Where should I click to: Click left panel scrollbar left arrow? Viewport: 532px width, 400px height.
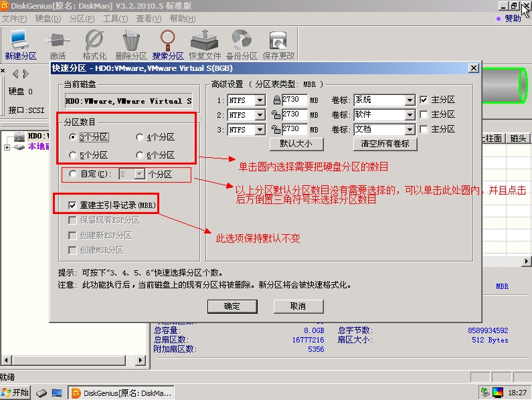point(6,360)
